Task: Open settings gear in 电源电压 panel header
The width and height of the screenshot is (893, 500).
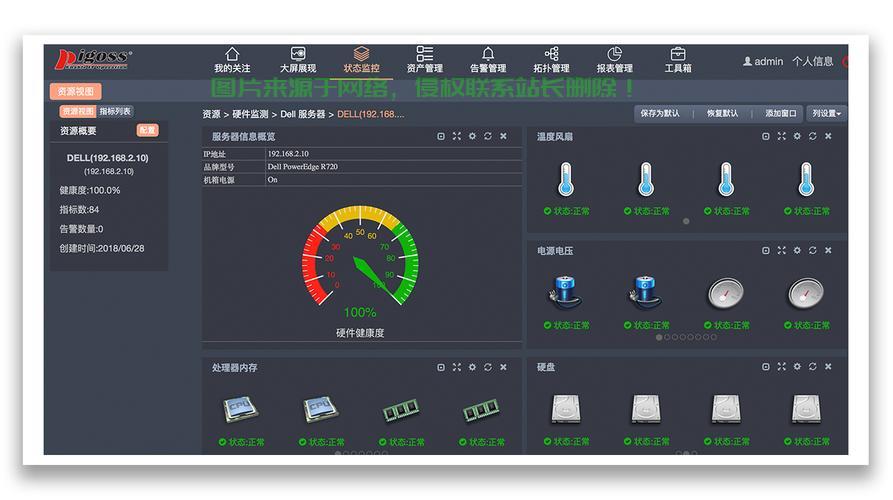Action: pos(797,251)
